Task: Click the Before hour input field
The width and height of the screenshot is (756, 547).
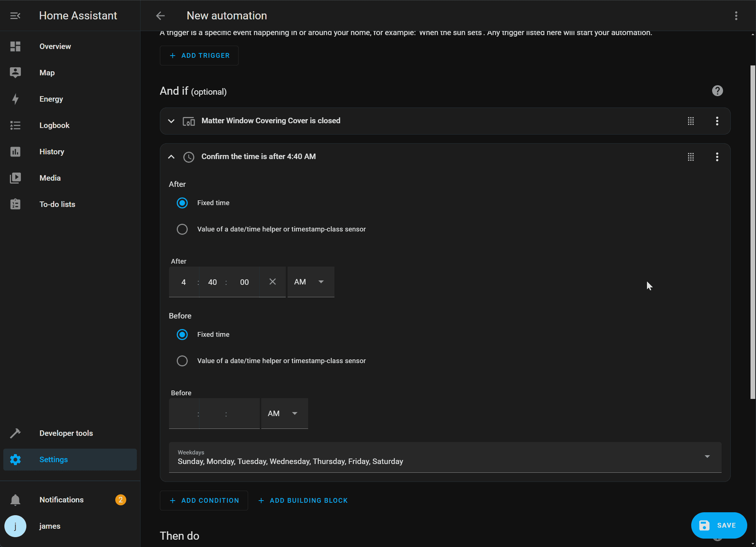Action: 184,414
